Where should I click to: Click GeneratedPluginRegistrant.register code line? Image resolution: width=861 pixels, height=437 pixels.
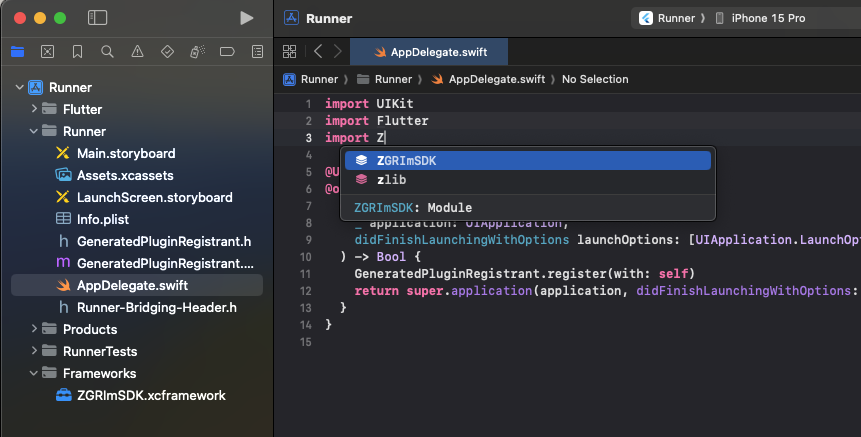[524, 273]
